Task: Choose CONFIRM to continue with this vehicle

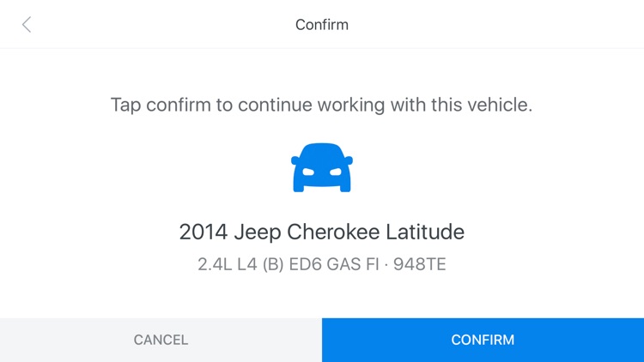Action: [483, 340]
